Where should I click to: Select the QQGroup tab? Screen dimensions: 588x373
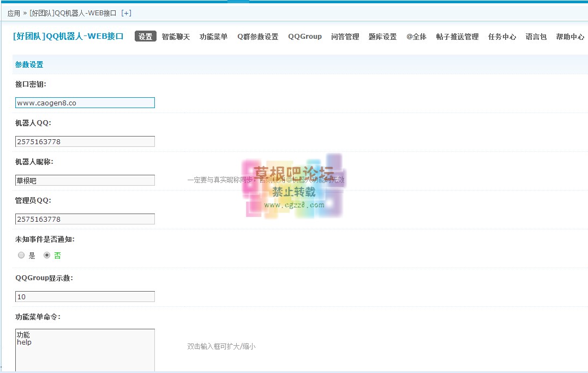pyautogui.click(x=305, y=37)
